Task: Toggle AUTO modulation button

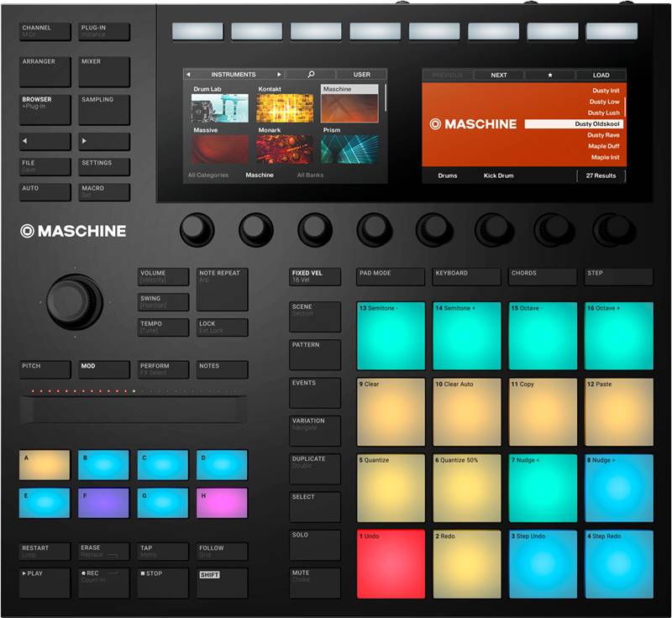Action: tap(45, 192)
